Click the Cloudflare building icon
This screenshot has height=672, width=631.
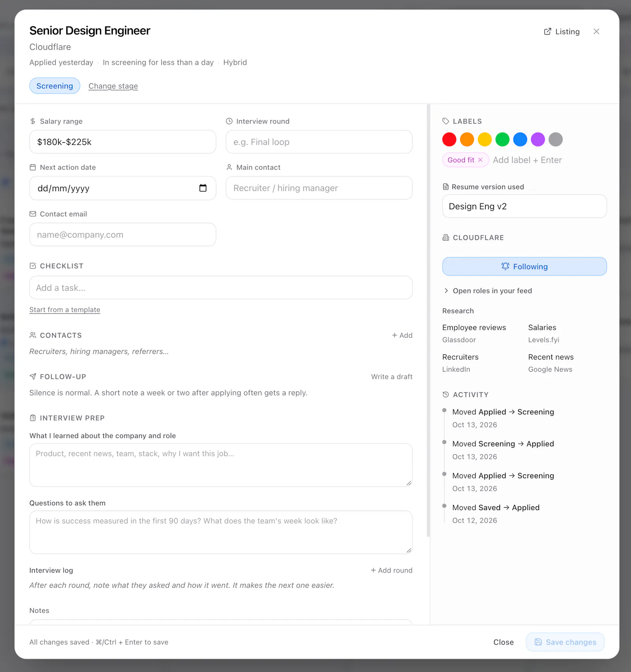click(x=446, y=238)
